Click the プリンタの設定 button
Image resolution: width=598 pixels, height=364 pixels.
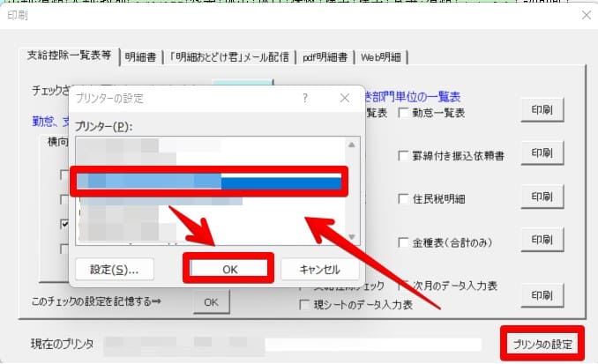543,343
